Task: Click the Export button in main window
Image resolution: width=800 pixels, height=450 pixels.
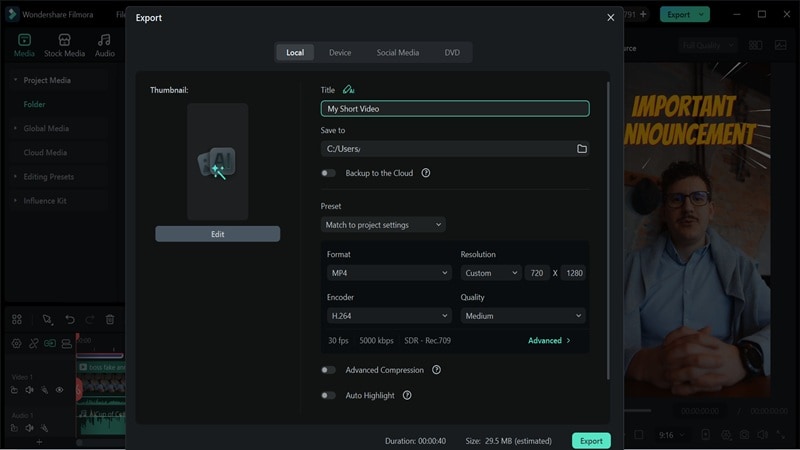Action: point(679,14)
